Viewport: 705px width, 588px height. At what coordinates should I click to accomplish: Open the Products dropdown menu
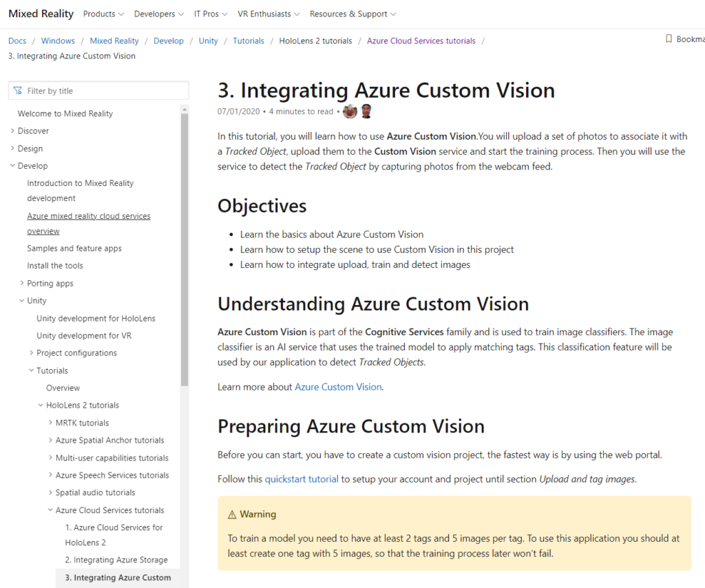click(x=103, y=14)
